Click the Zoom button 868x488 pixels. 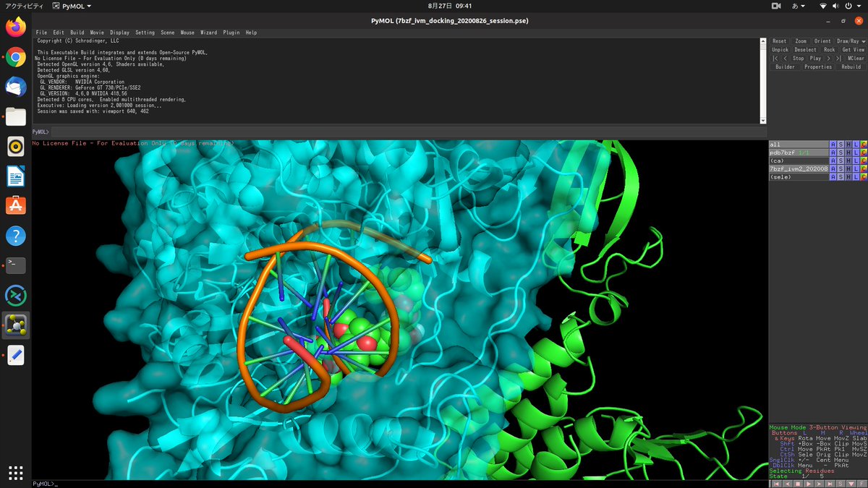801,41
